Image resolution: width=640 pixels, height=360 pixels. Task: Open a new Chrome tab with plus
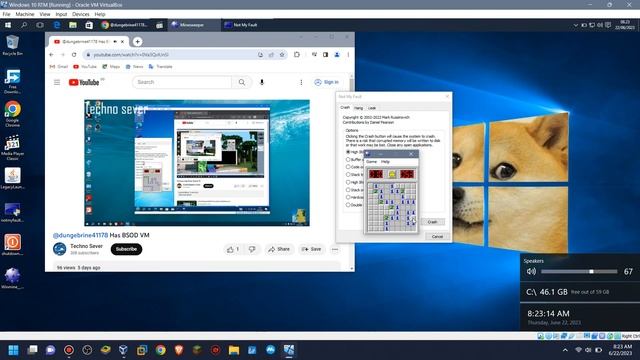point(138,41)
